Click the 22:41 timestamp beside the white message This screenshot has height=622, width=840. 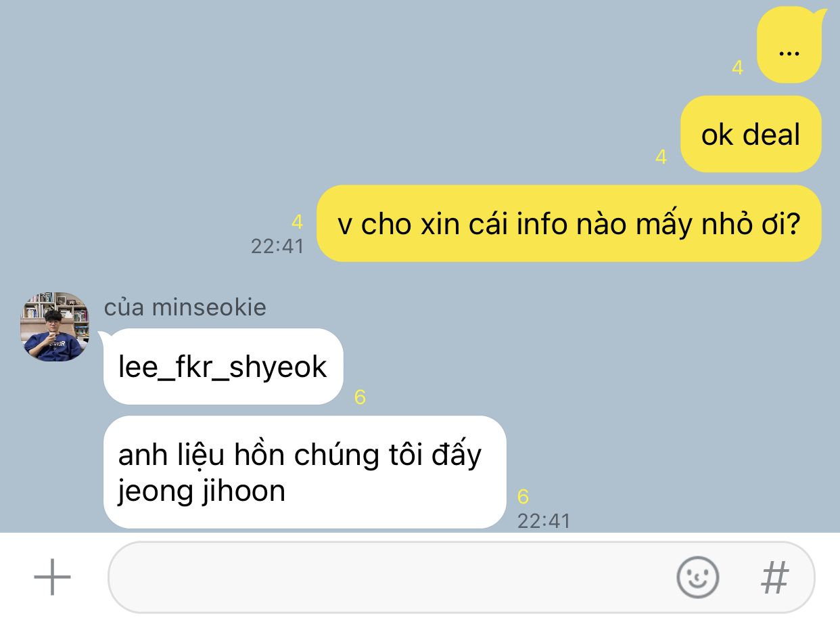[544, 521]
